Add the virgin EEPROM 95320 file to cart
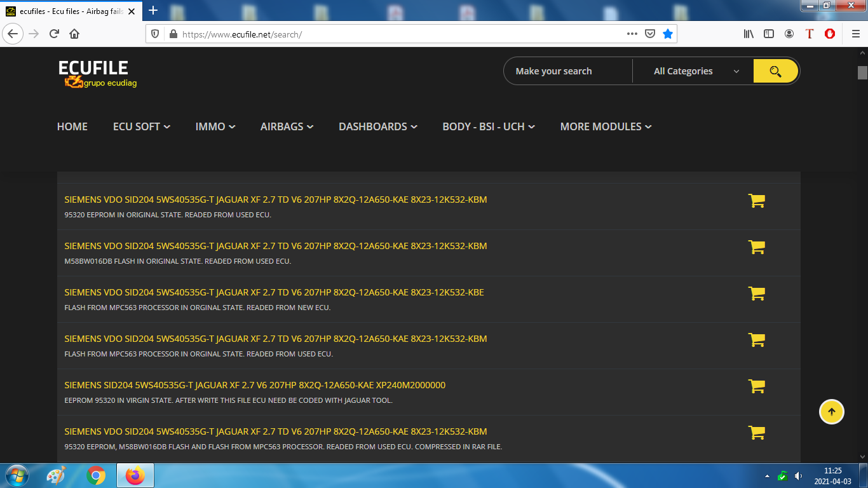Image resolution: width=868 pixels, height=488 pixels. [x=756, y=386]
